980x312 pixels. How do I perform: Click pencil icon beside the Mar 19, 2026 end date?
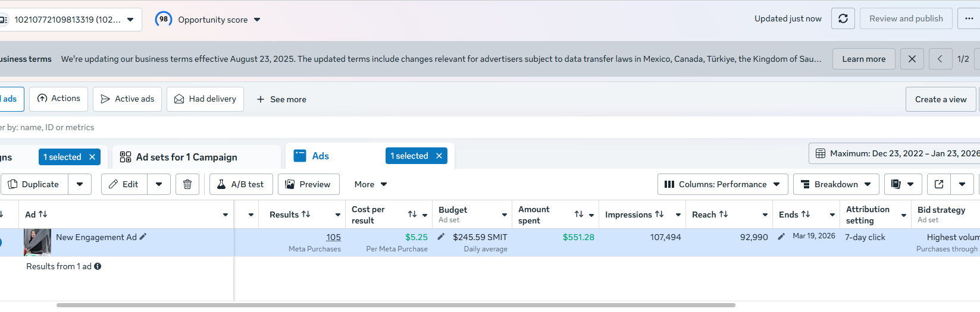coord(781,237)
